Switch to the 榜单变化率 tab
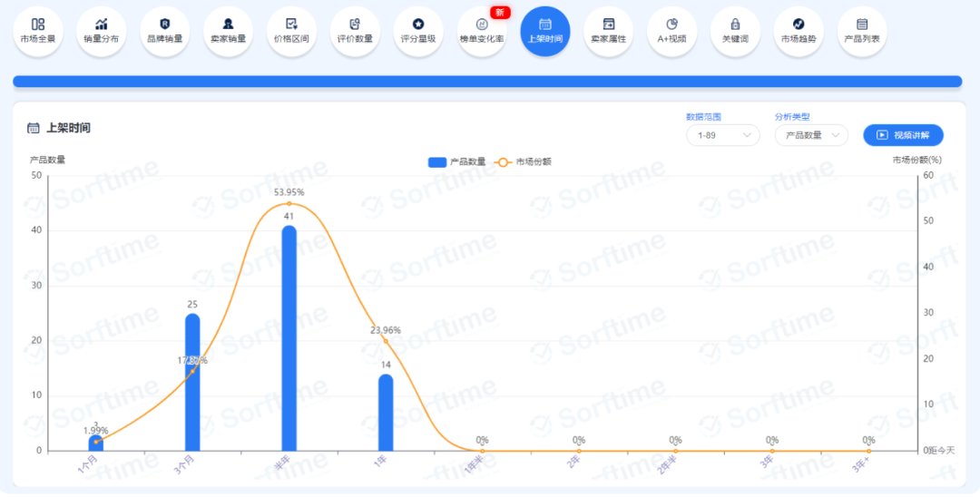Viewport: 980px width, 497px height. (482, 32)
